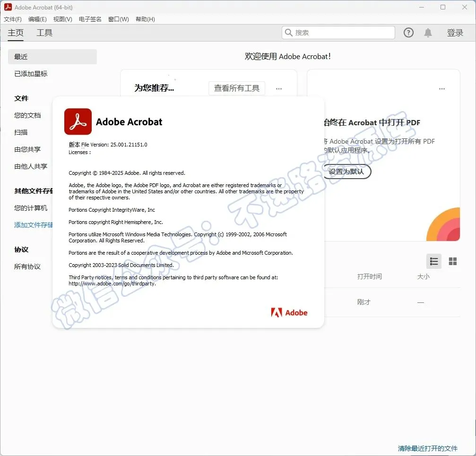
Task: Click the thirdparty URL text in dialog
Action: 112,284
